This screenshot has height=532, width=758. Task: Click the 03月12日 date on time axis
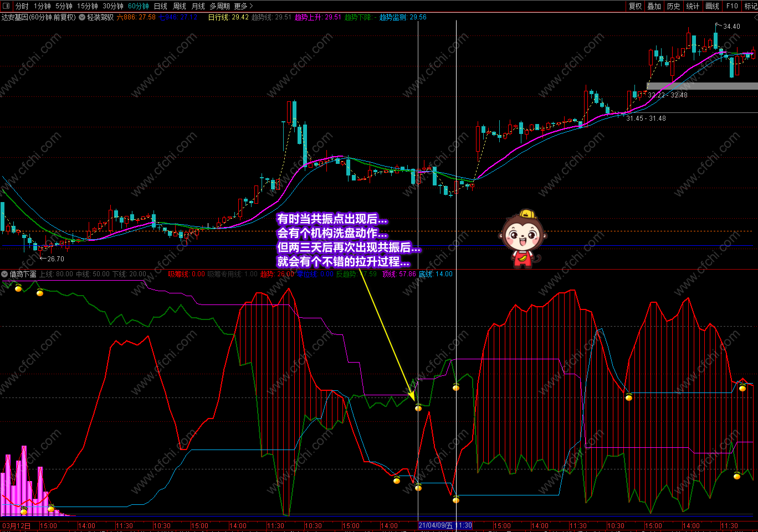[x=16, y=525]
